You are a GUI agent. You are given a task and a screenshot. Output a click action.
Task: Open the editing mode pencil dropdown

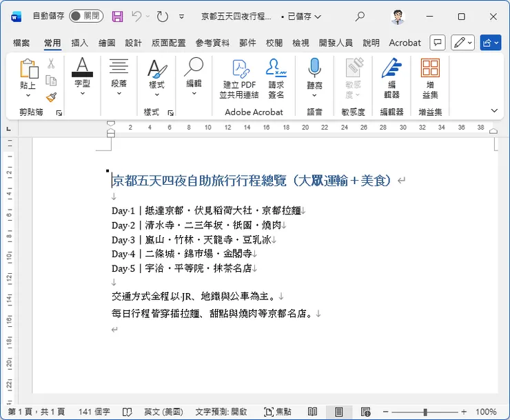point(463,43)
